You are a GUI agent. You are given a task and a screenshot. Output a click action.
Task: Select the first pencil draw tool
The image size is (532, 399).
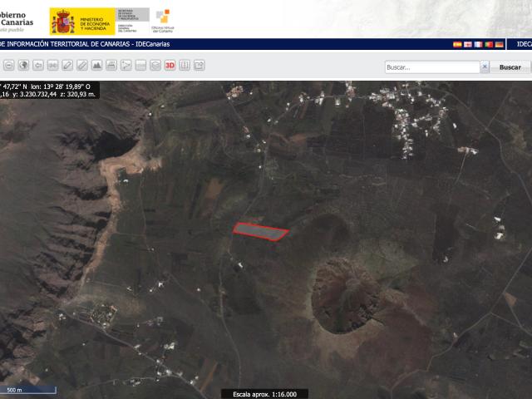pyautogui.click(x=67, y=65)
